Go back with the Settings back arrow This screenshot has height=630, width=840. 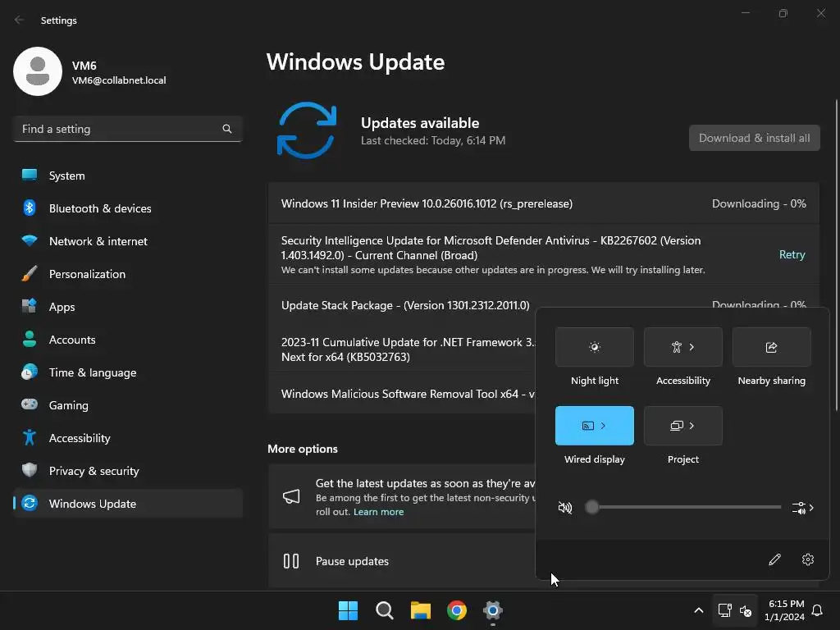pos(20,20)
